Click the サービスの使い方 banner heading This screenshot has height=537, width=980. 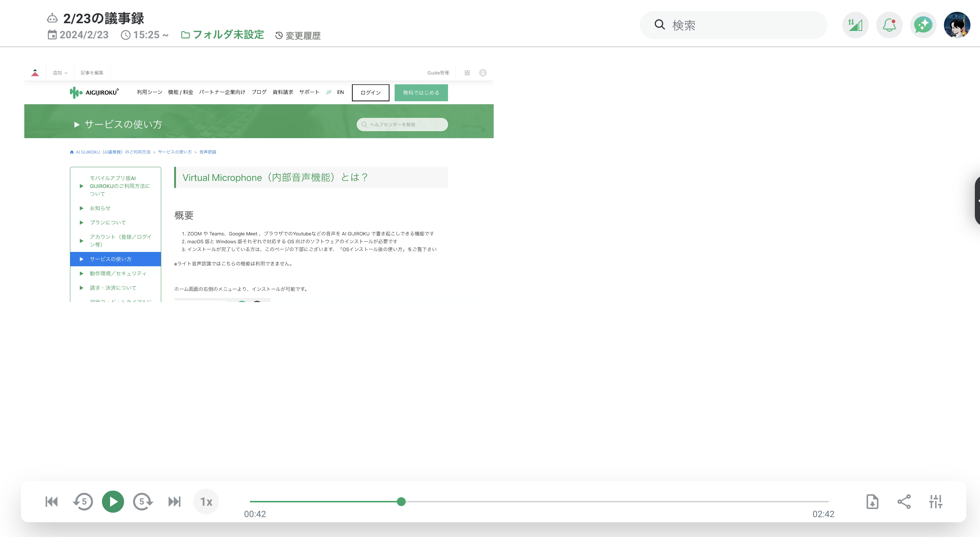point(123,124)
